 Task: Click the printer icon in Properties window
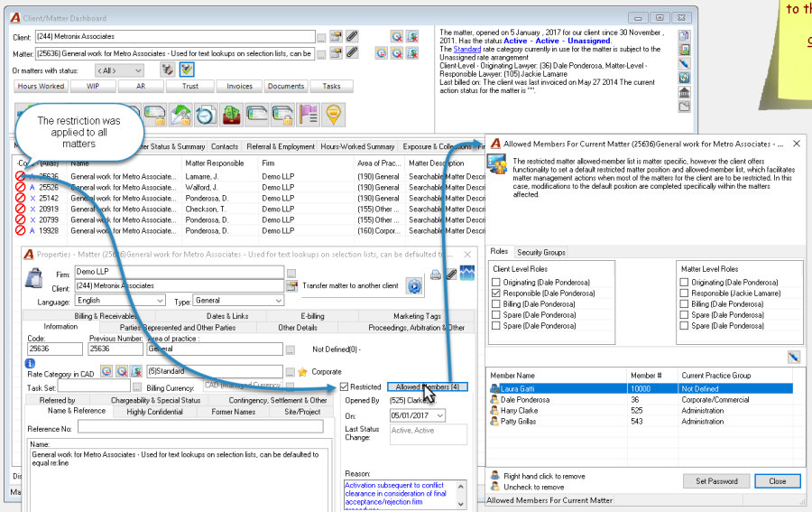436,275
